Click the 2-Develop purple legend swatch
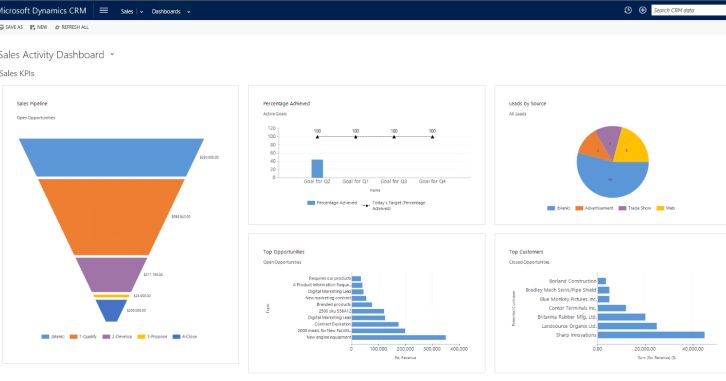 tap(106, 337)
